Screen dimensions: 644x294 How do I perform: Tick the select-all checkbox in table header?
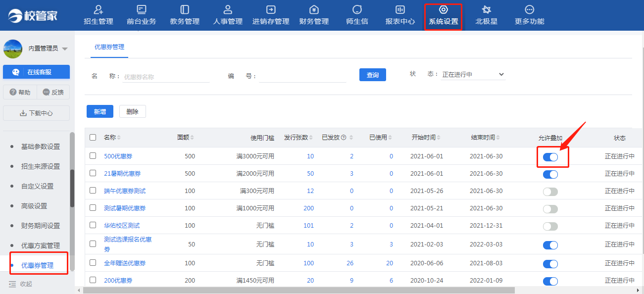[93, 137]
